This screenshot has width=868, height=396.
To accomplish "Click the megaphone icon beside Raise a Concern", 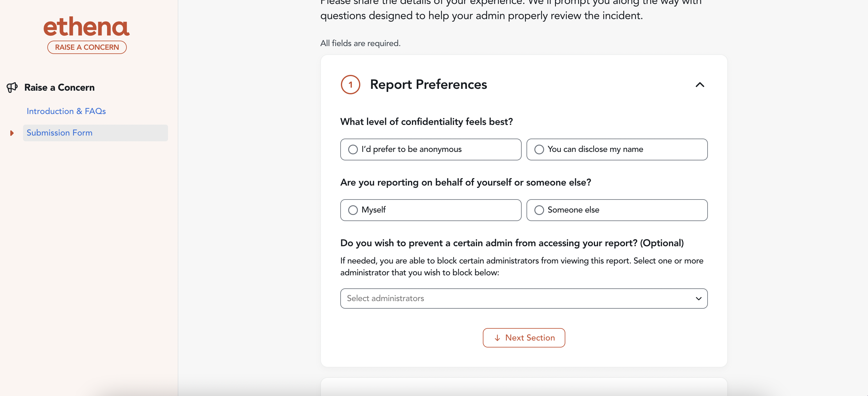I will pos(12,88).
